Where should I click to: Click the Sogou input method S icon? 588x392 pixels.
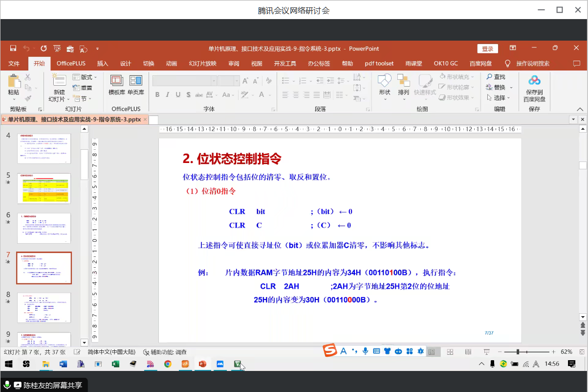[330, 351]
